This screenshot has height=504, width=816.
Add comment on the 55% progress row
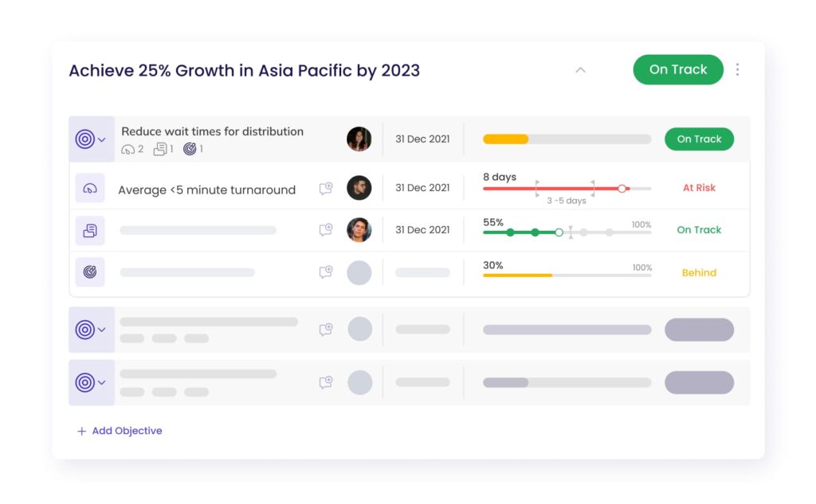click(326, 229)
